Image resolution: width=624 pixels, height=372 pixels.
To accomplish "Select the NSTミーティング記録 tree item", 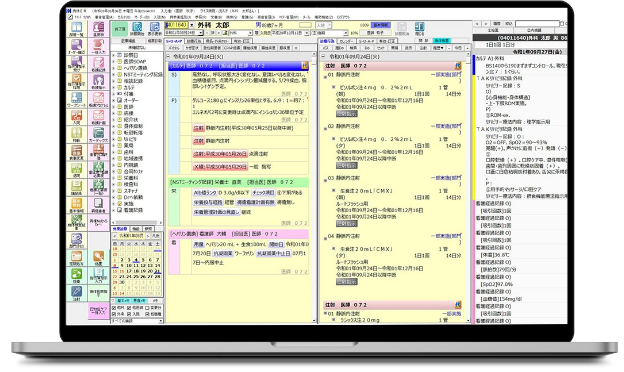I will [143, 74].
